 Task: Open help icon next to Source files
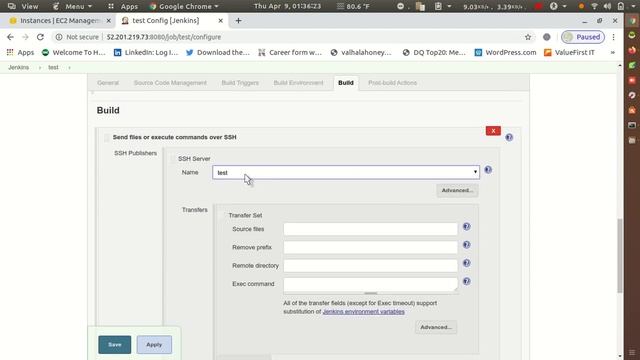tap(467, 227)
